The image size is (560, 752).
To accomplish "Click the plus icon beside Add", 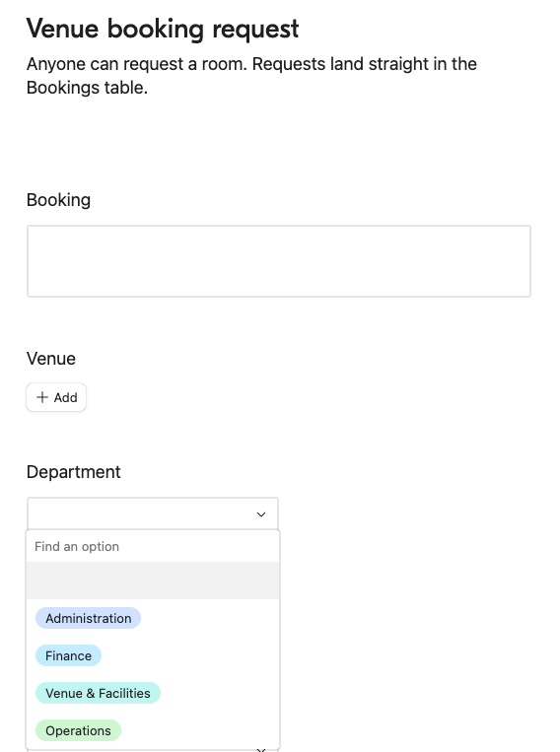I will [x=42, y=397].
